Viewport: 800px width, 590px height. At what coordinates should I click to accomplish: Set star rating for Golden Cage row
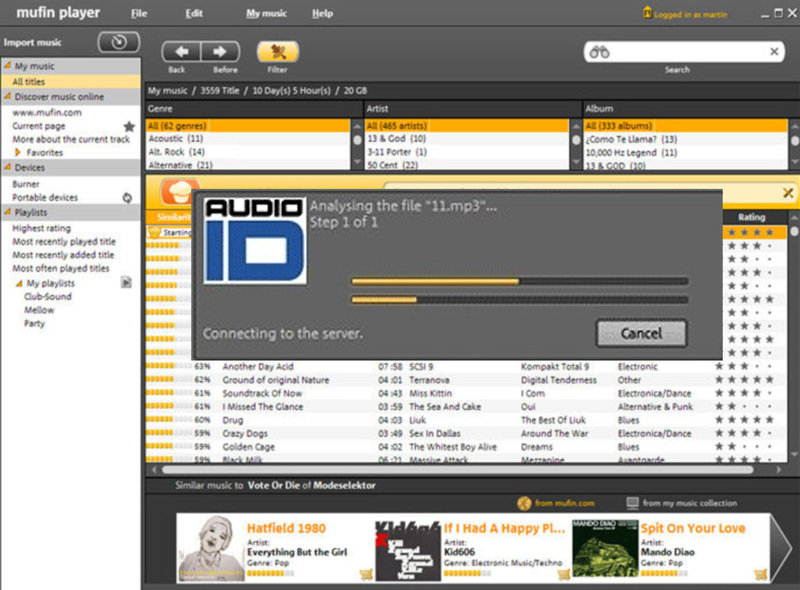(x=744, y=447)
